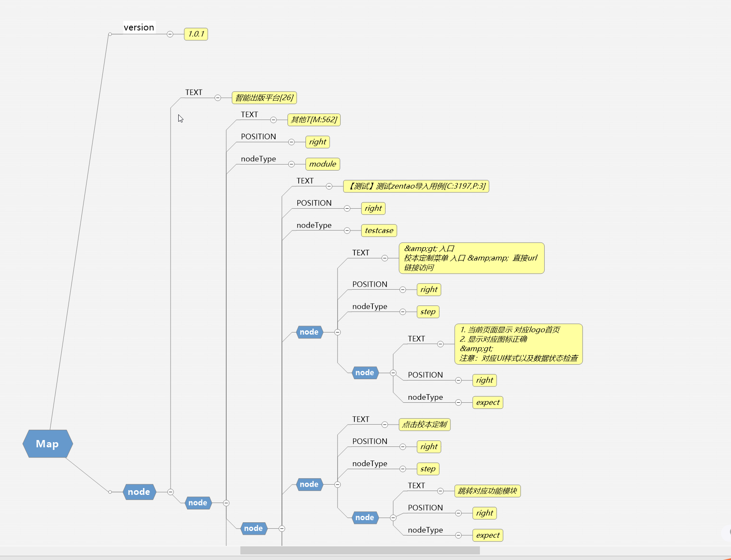Select the blue Map root node
The width and height of the screenshot is (731, 560).
pyautogui.click(x=48, y=444)
